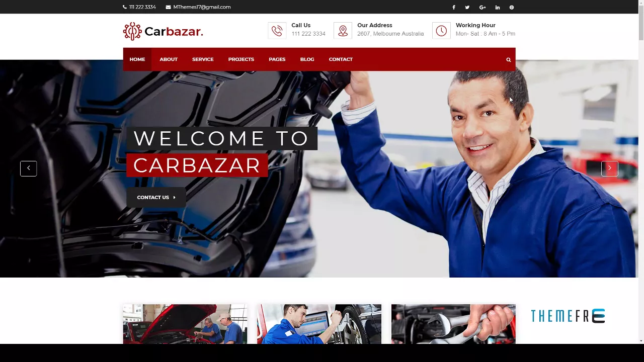The image size is (644, 362).
Task: Open the ABOUT menu item
Action: (x=169, y=59)
